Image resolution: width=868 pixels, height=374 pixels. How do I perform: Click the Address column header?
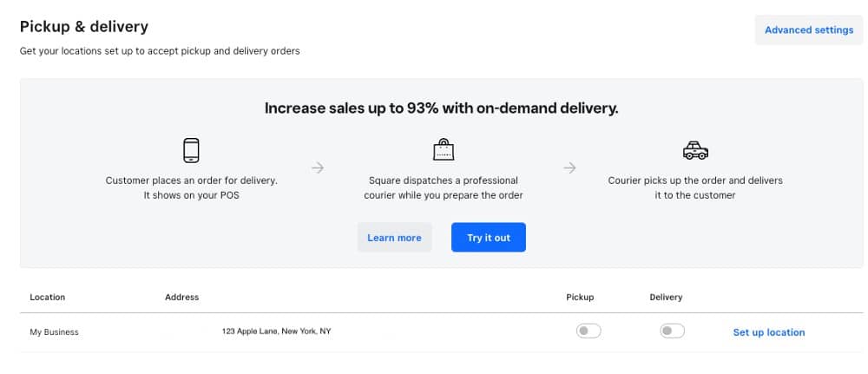(181, 297)
